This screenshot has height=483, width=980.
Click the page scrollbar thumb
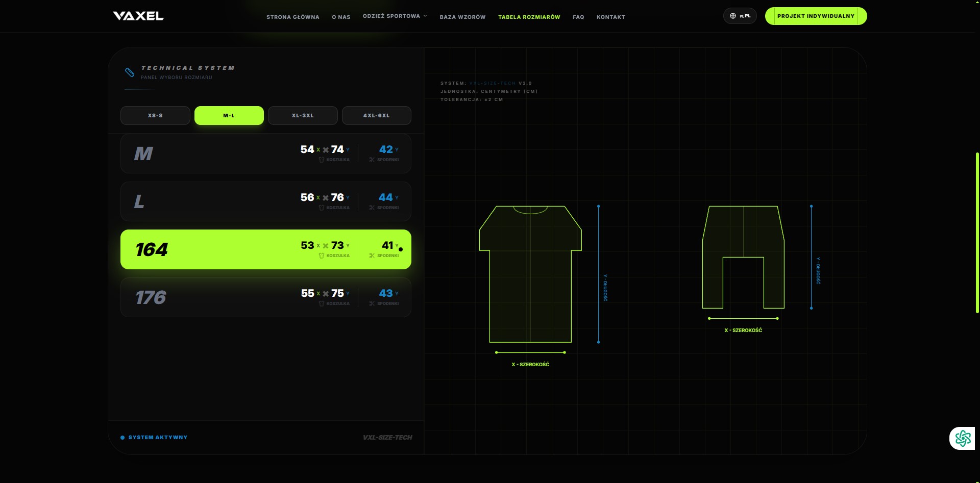tap(977, 232)
